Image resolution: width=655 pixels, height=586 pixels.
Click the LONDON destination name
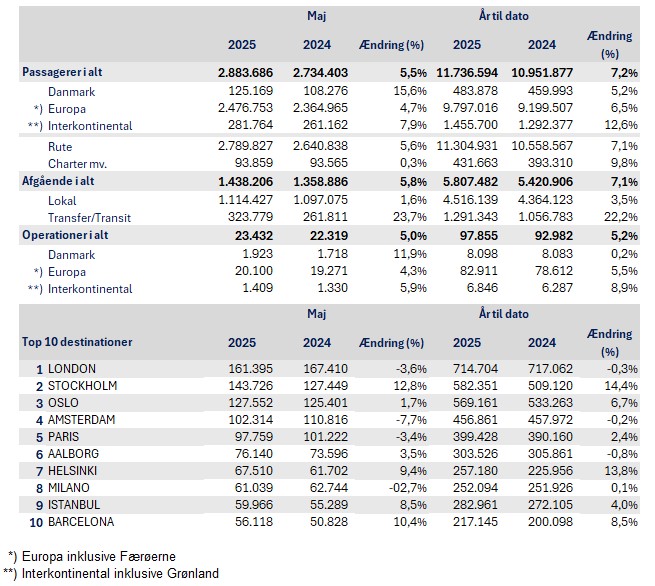pos(71,369)
